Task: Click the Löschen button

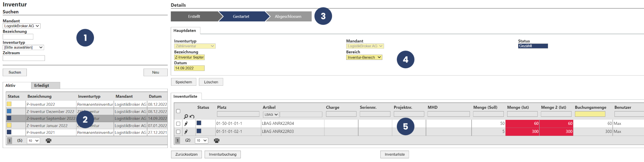Action: tap(211, 82)
